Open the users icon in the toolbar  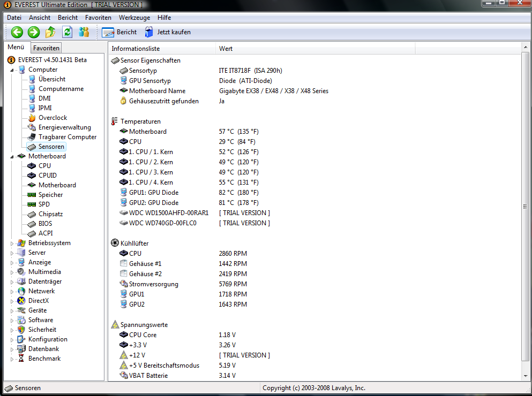tap(84, 32)
